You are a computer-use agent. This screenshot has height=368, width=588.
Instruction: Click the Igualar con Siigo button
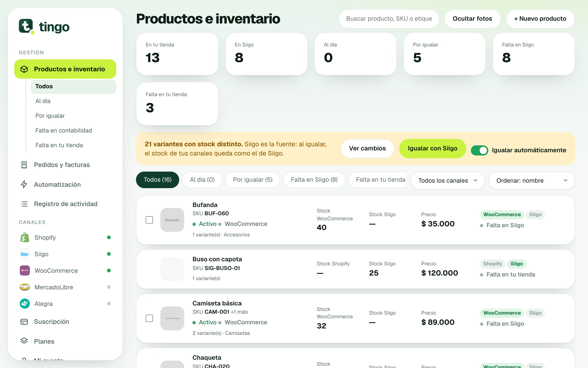coord(433,149)
